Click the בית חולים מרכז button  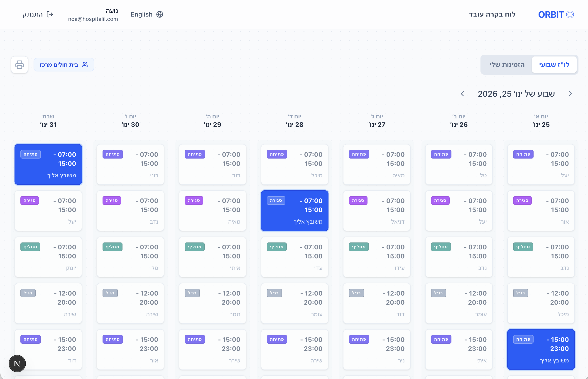64,64
